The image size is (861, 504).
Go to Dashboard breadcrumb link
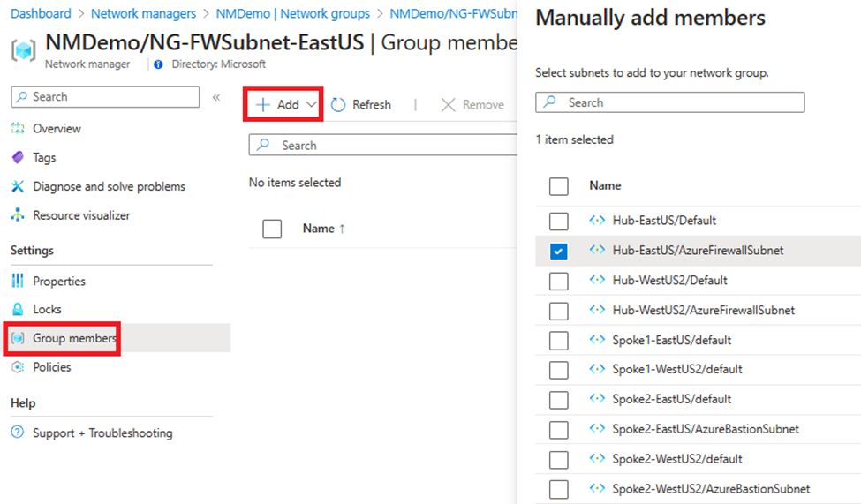tap(42, 14)
